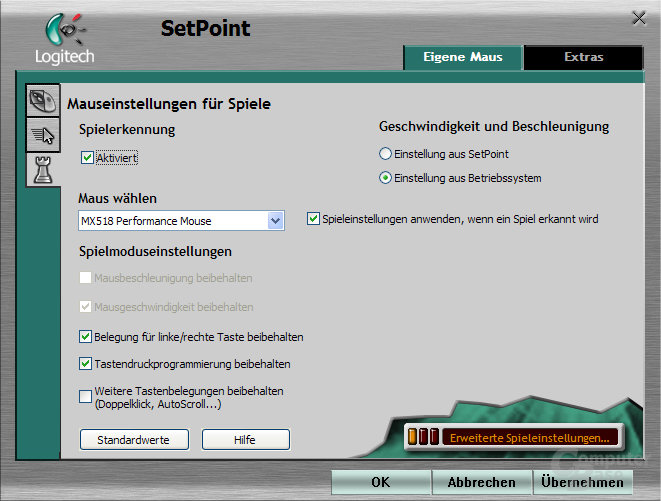Click the Logitech logo
This screenshot has width=661, height=501.
click(x=64, y=40)
